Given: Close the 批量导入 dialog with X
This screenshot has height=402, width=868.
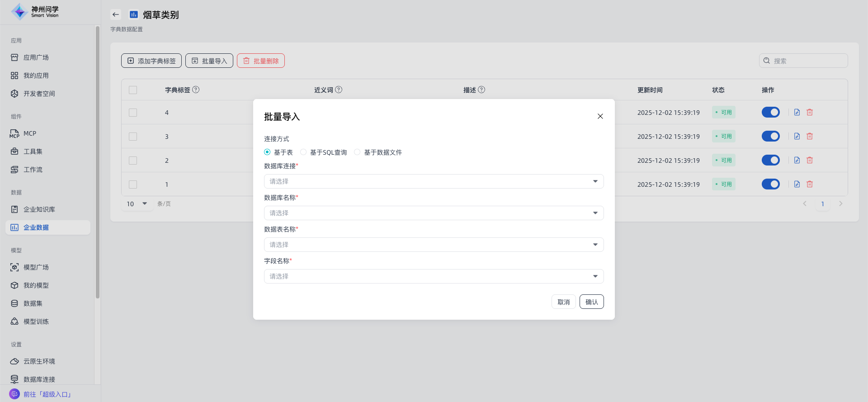Looking at the screenshot, I should [600, 116].
